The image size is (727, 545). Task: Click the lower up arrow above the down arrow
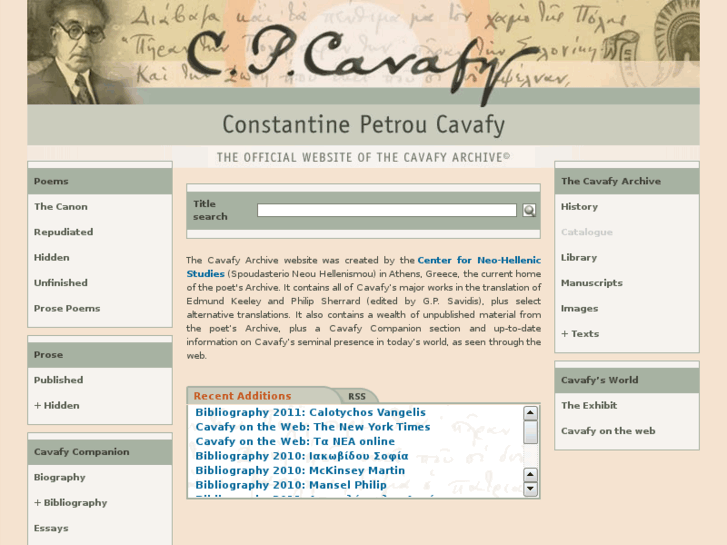[530, 474]
